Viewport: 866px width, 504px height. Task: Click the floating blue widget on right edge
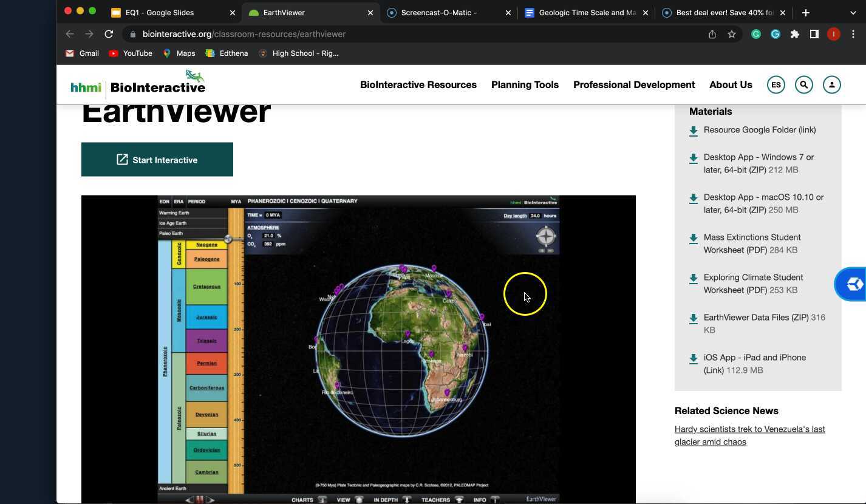click(x=851, y=284)
